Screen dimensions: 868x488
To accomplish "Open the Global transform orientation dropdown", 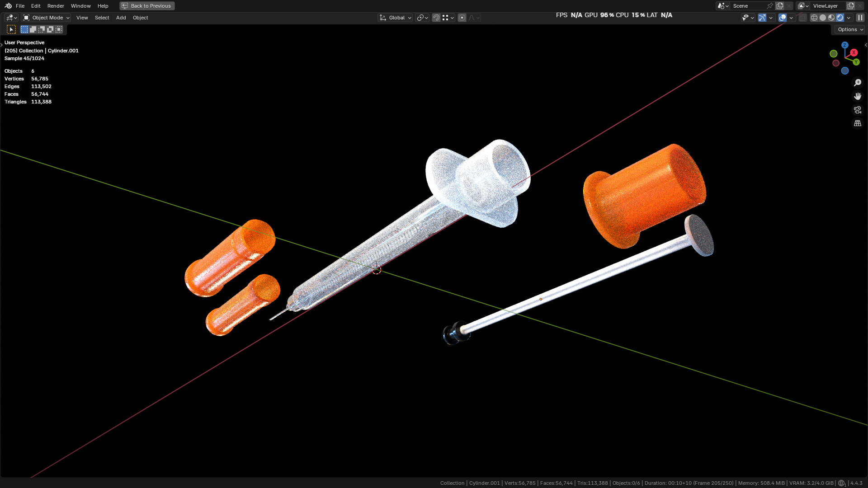I will pos(395,18).
